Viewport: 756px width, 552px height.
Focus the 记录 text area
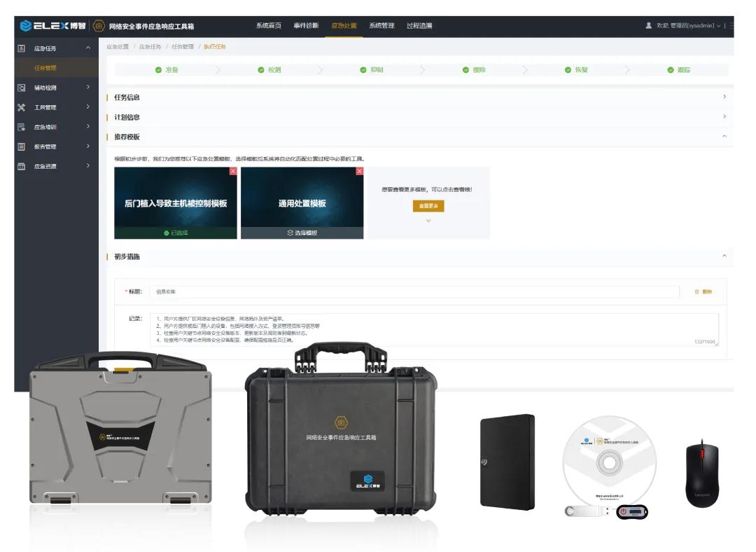click(434, 329)
